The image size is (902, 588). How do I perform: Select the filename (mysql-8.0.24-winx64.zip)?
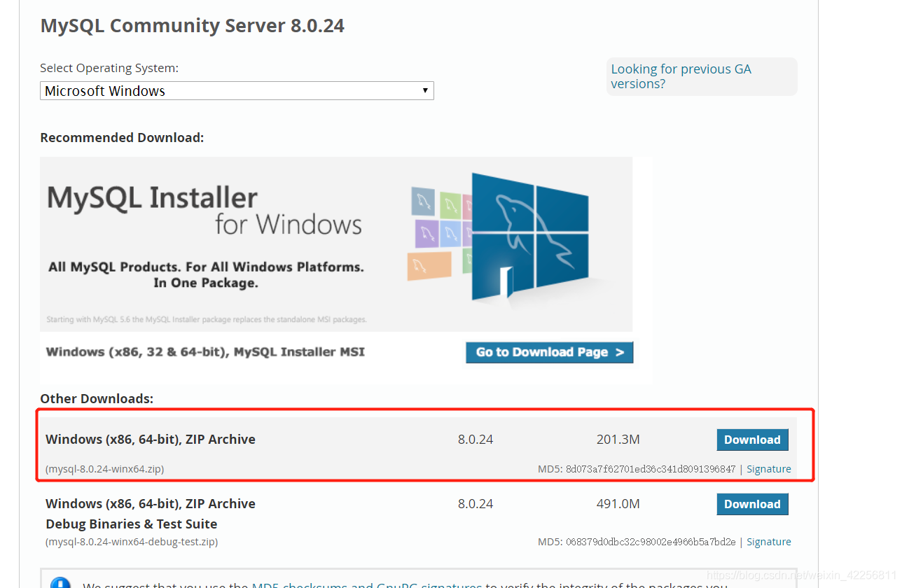105,469
